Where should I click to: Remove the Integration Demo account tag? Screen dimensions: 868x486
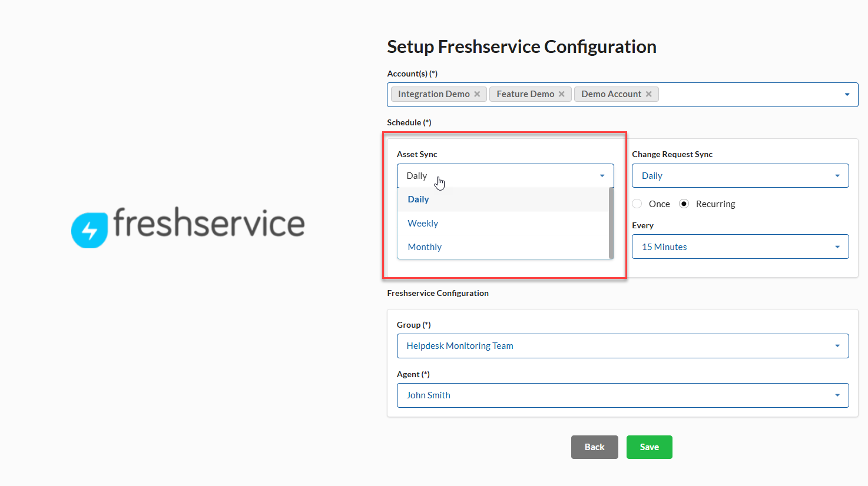(x=477, y=94)
